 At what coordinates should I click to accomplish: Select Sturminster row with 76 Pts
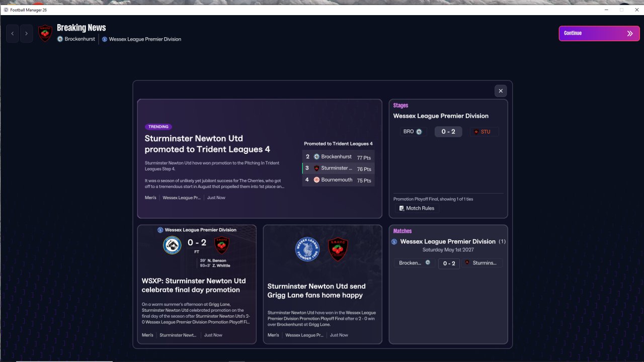(x=338, y=168)
